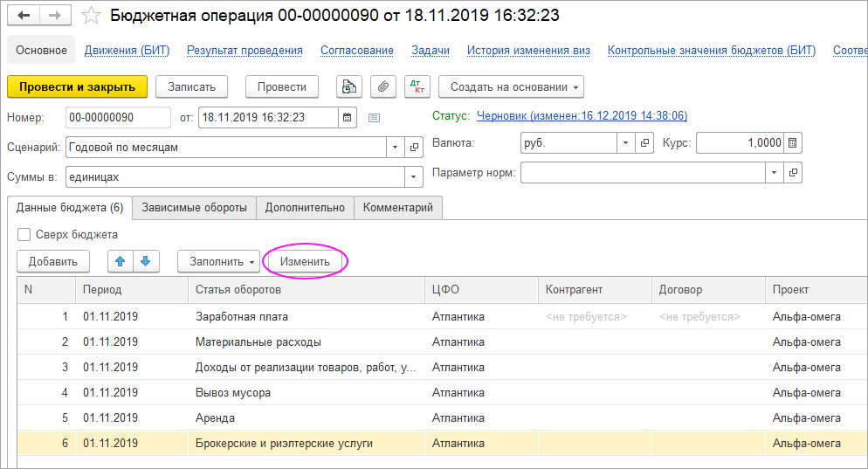Move row down with blue arrow
The image size is (868, 469).
coord(145,261)
